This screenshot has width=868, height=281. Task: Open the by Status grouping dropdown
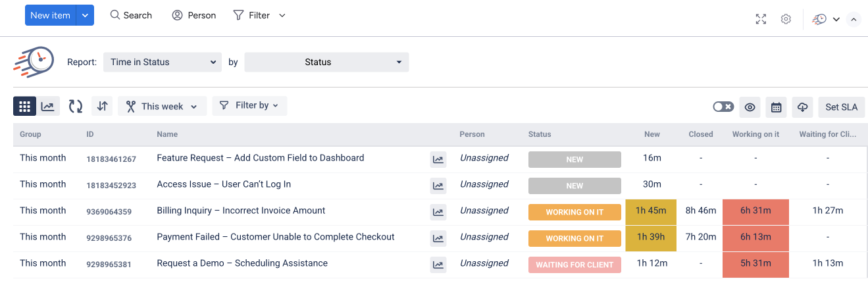pos(326,63)
